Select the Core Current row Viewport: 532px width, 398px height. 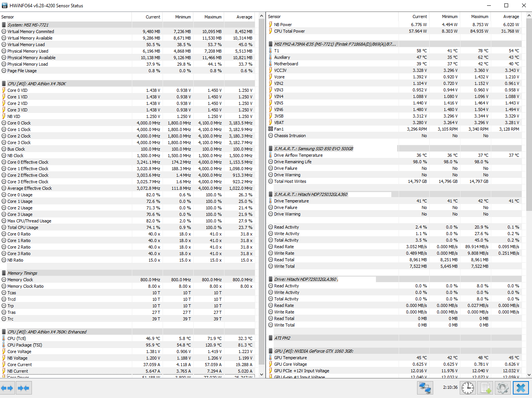[127, 365]
